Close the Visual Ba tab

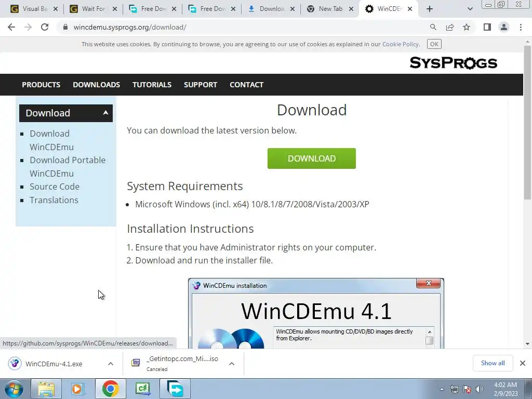point(56,9)
